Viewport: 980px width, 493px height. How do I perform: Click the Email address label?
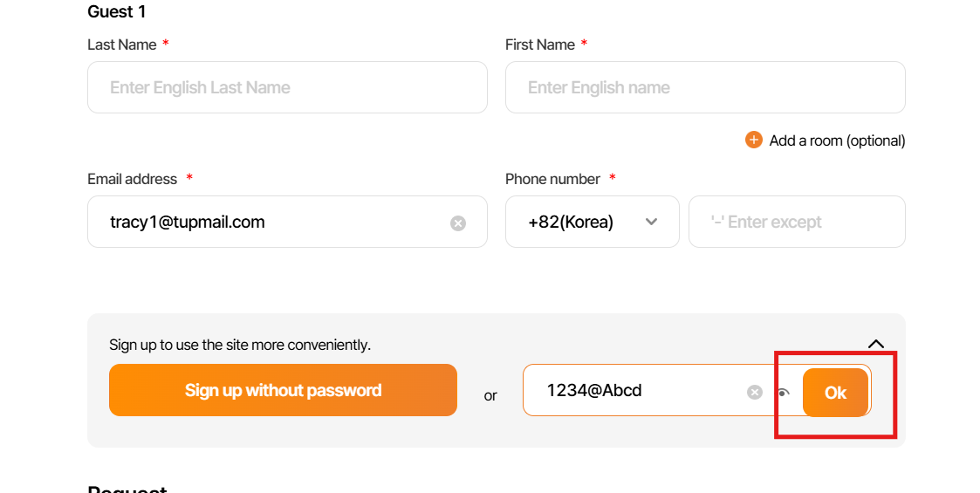132,179
